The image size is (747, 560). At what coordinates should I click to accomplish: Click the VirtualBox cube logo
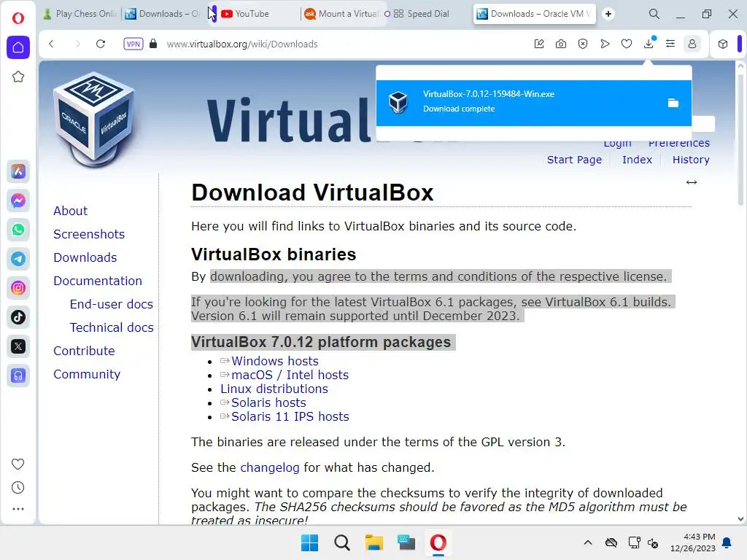pos(94,119)
